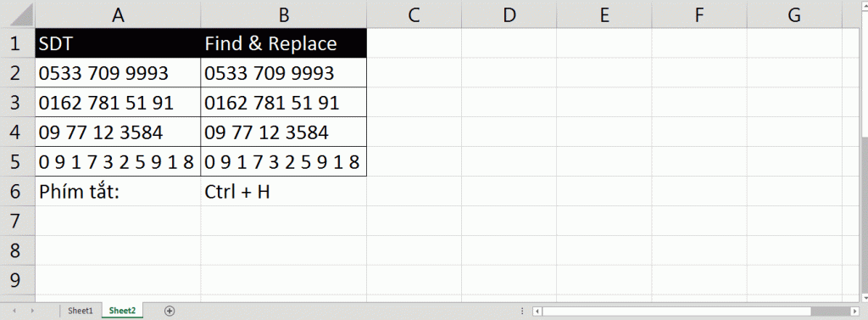Select cell A3 with 0162 781 51 91
868x320 pixels.
coord(118,103)
